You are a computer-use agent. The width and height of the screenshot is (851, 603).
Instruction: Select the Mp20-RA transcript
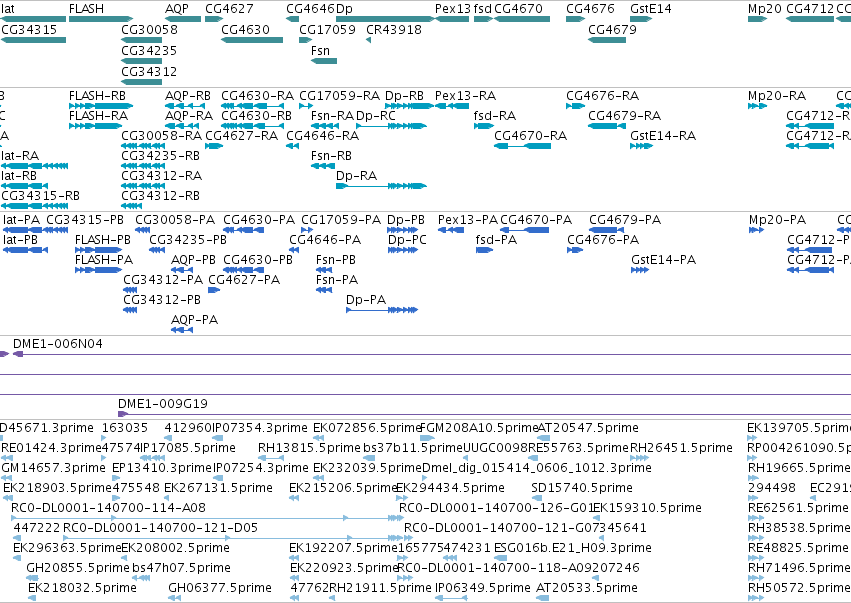click(x=757, y=106)
